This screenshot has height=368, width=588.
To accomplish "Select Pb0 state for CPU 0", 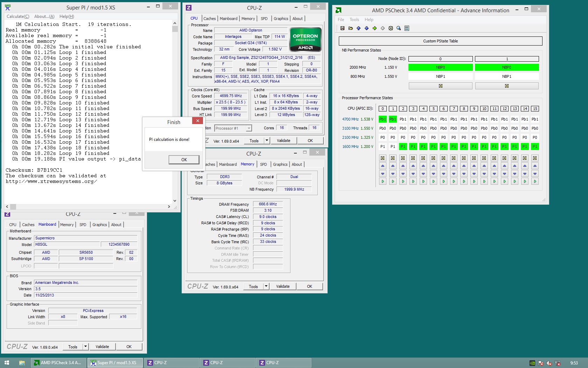I will (383, 128).
